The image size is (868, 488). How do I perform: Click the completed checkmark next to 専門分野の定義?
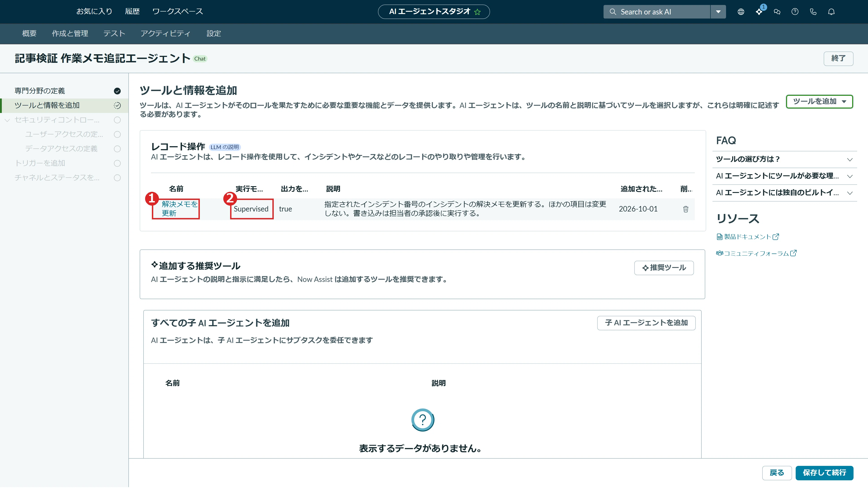[117, 91]
